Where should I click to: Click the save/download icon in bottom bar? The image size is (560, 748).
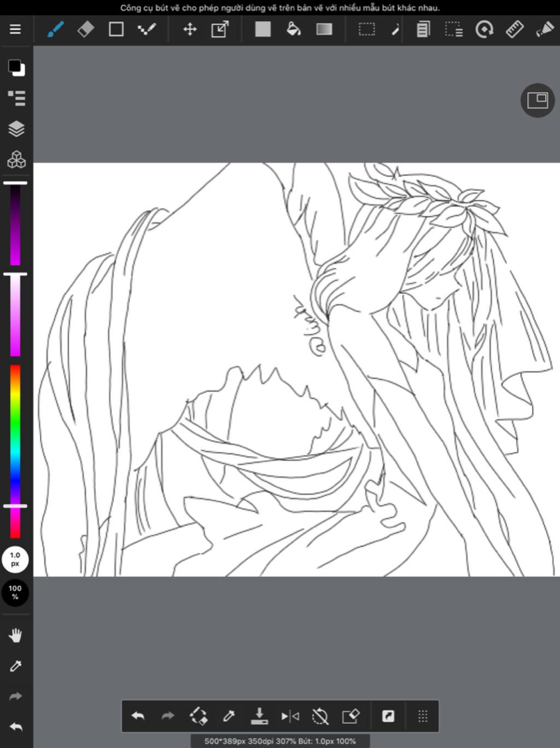259,716
